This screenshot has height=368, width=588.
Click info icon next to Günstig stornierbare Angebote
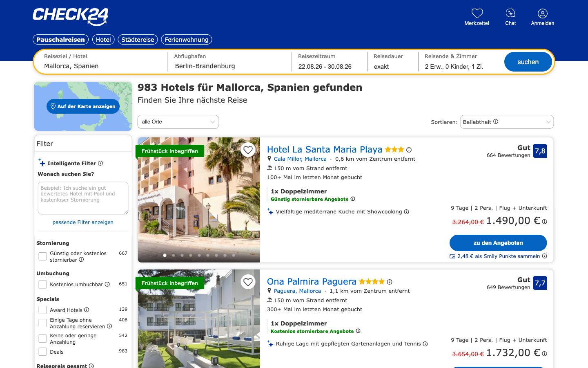[353, 199]
